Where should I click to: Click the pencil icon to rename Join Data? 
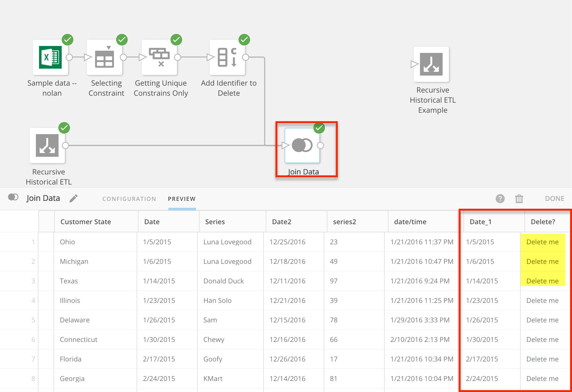click(73, 198)
